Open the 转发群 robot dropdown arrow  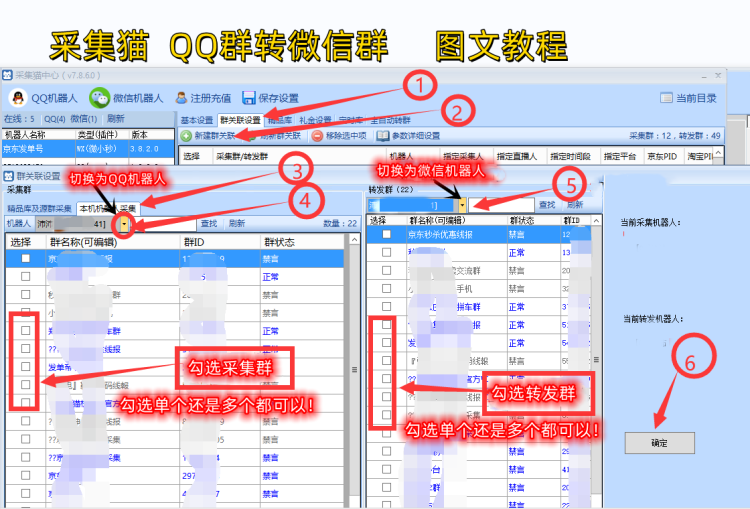[462, 204]
